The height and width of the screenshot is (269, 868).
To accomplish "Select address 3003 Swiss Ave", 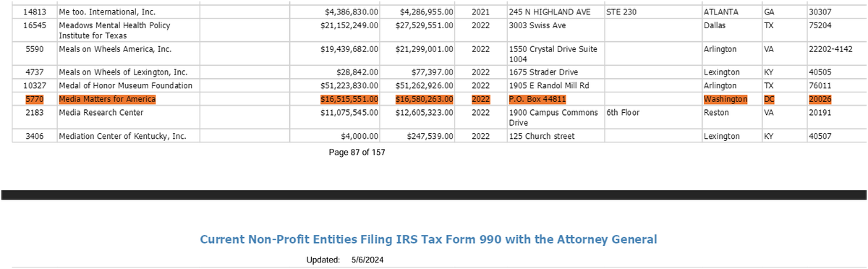I will point(537,25).
